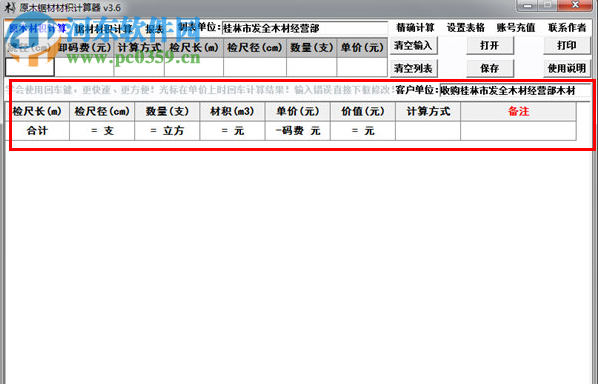Image resolution: width=598 pixels, height=384 pixels.
Task: Click the 打开 button
Action: (x=490, y=45)
